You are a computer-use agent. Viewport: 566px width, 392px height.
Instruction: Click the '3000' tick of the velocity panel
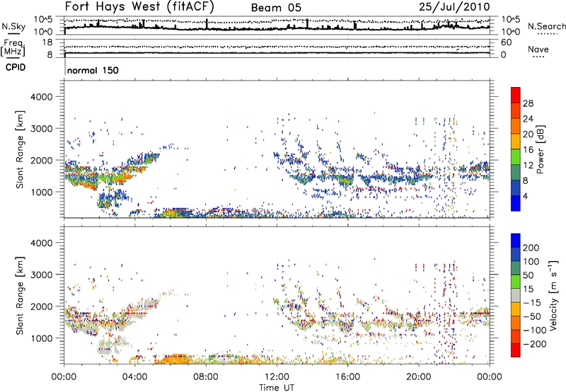(41, 275)
